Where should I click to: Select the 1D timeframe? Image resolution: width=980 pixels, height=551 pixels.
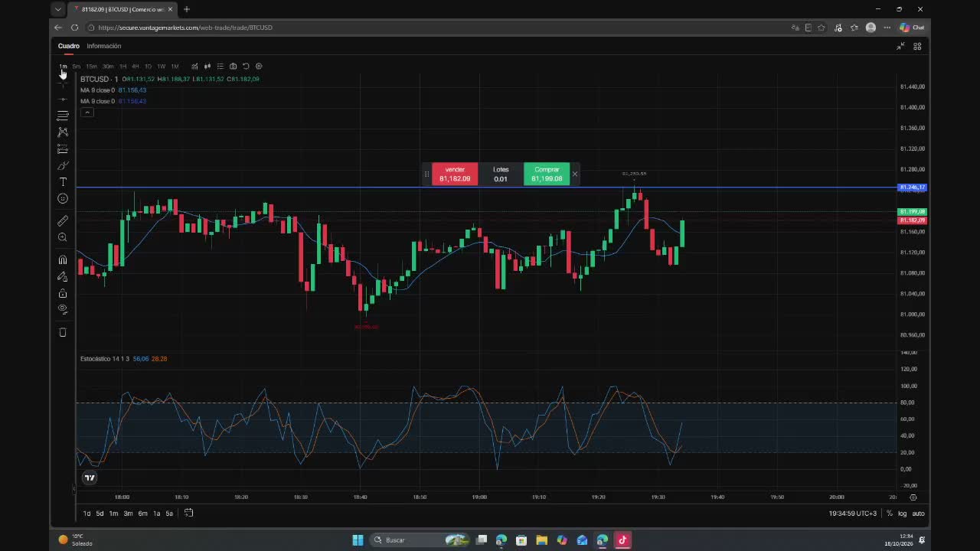click(148, 67)
